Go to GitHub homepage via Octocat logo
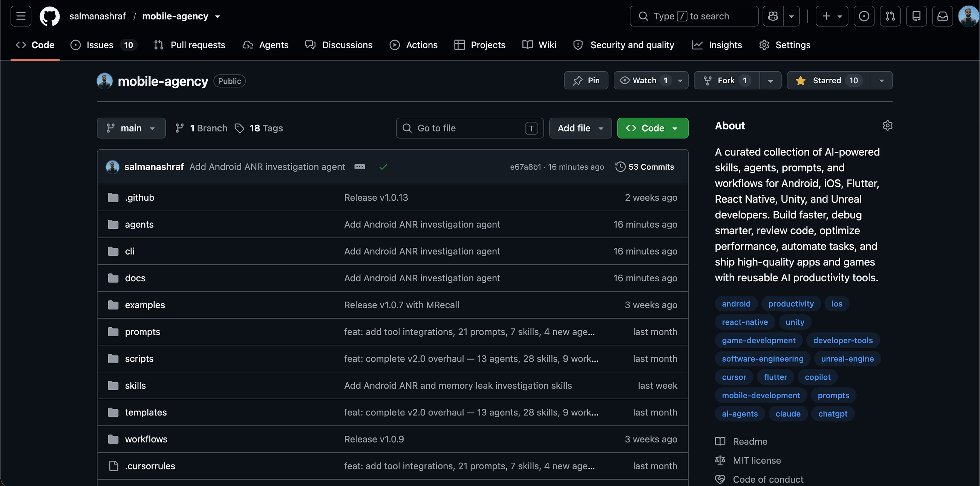The image size is (980, 486). coord(50,16)
